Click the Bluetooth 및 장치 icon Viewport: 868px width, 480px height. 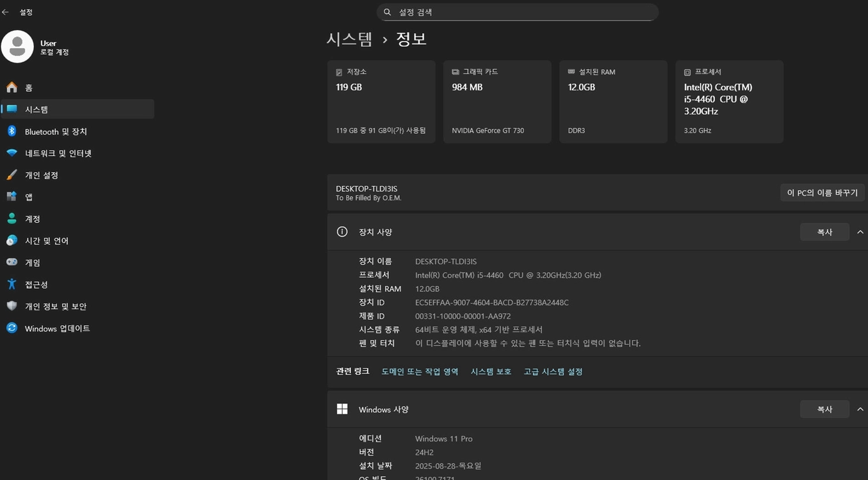[x=12, y=131]
